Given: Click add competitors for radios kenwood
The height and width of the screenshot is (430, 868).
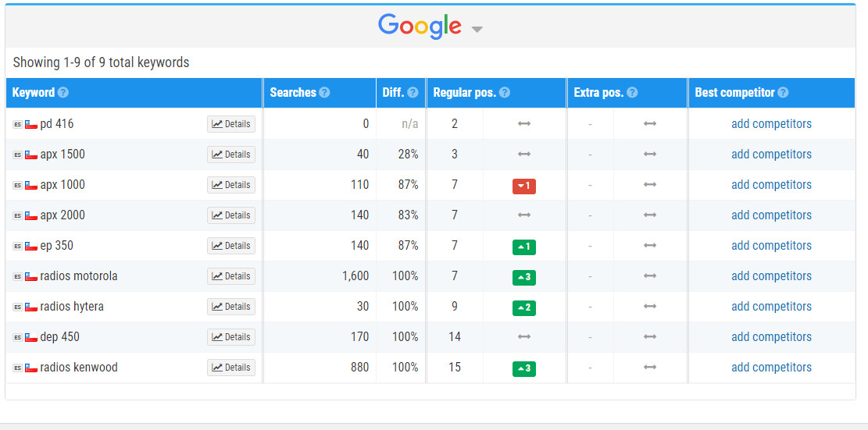Looking at the screenshot, I should 771,367.
